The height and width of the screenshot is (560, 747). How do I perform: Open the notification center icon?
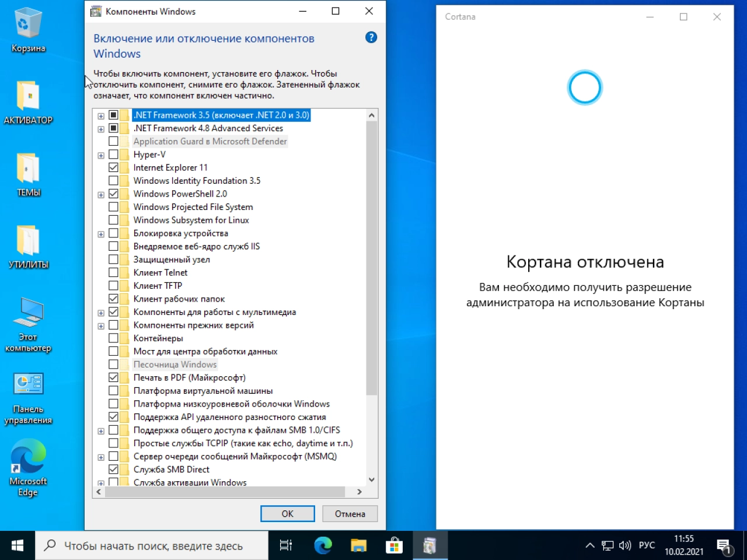tap(725, 547)
